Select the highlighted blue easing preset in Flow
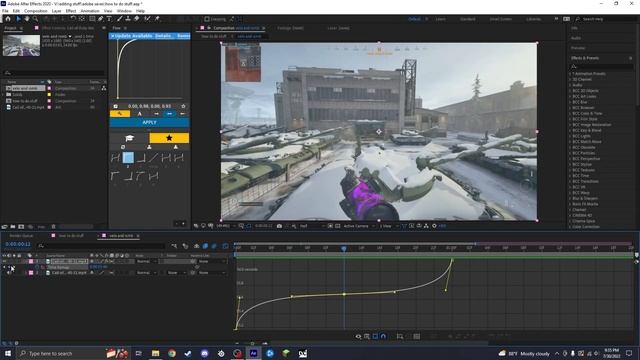 coord(128,158)
